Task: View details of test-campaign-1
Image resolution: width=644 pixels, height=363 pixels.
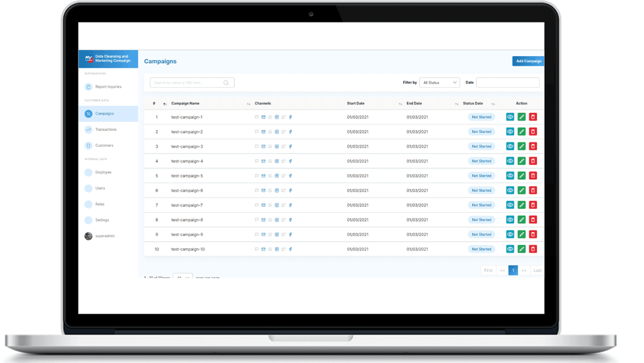Action: pyautogui.click(x=509, y=117)
